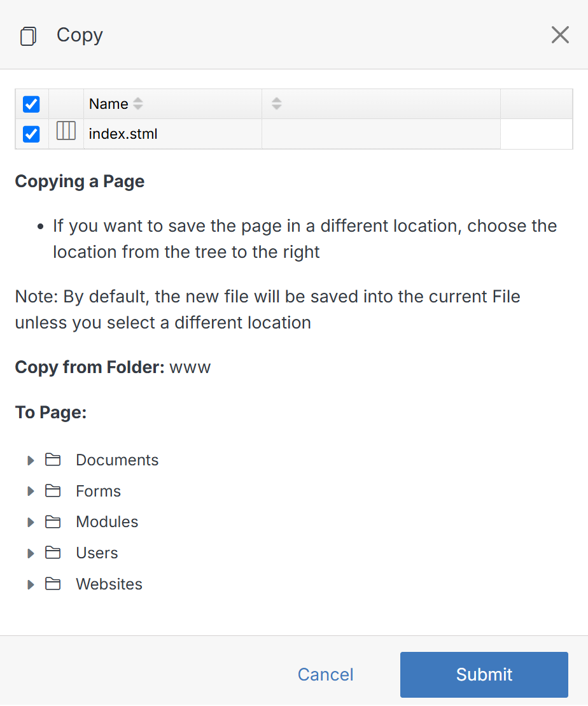Click the Users folder icon
Viewport: 588px width, 706px height.
tap(53, 553)
